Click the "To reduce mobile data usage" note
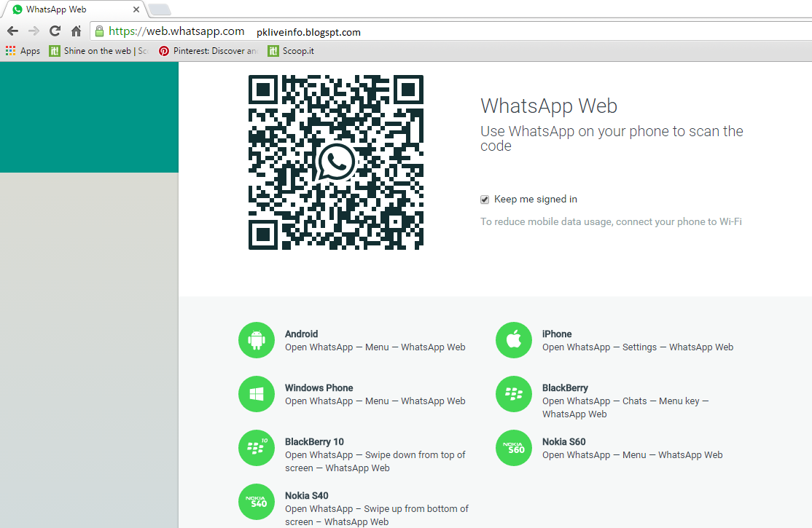Image resolution: width=812 pixels, height=528 pixels. (611, 221)
